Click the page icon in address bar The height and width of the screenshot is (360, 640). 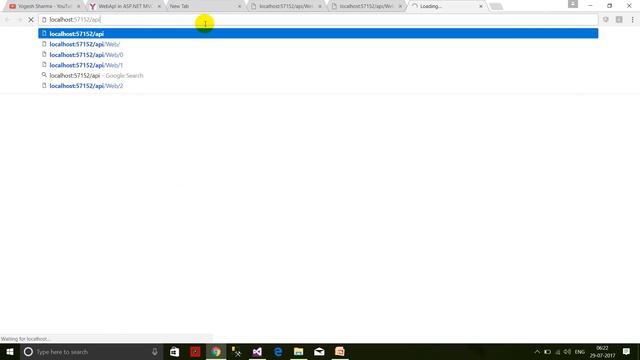pos(44,20)
